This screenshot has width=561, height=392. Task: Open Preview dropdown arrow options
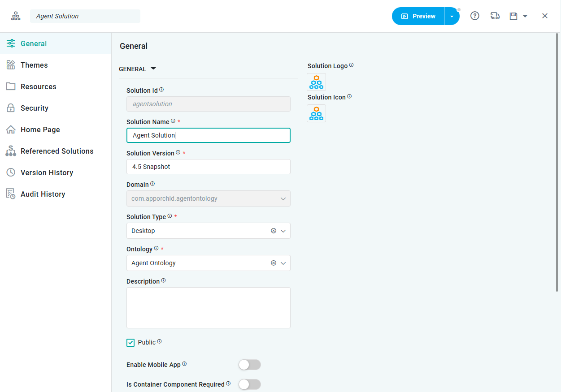click(452, 16)
